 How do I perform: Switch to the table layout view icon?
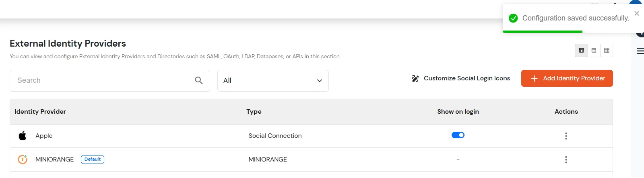coord(581,51)
